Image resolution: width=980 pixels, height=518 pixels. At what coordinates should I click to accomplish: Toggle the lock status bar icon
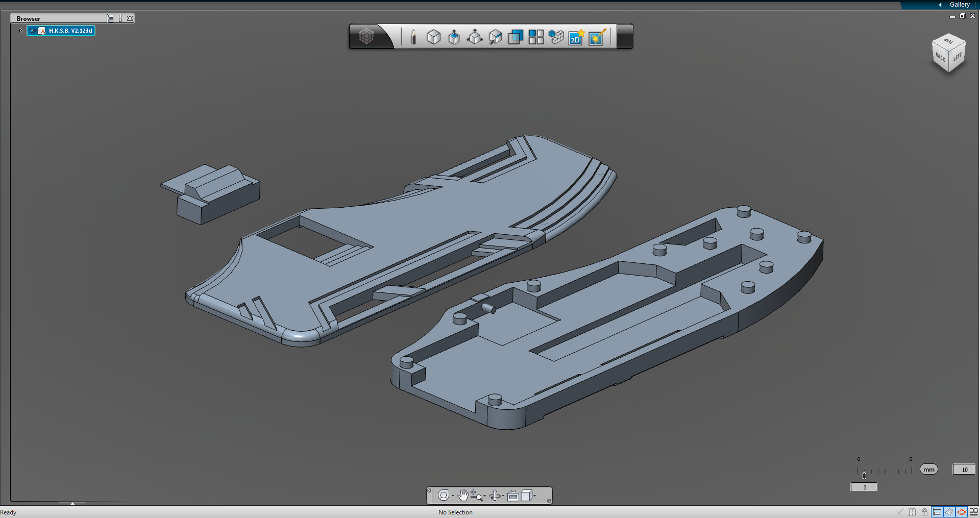[924, 512]
